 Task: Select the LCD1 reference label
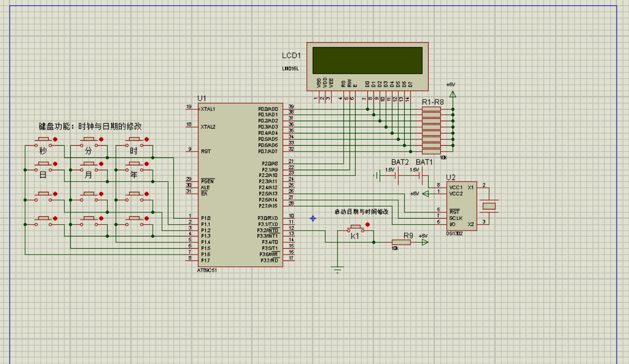click(292, 56)
